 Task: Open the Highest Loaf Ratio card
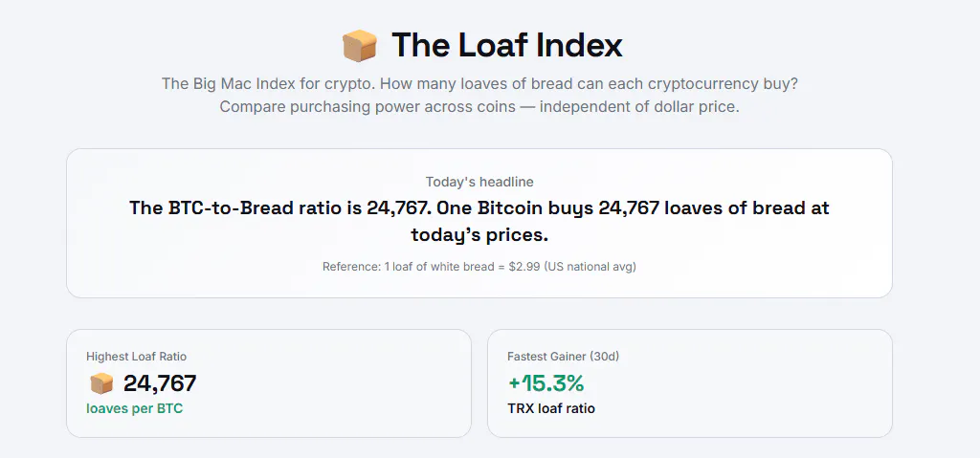[269, 383]
